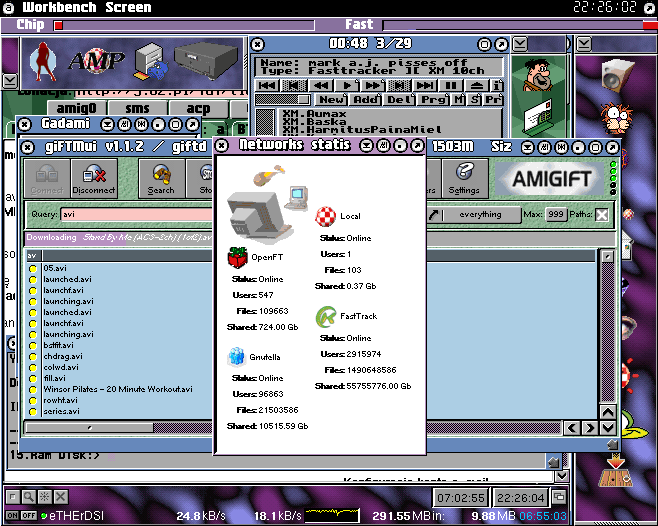Open the file cabinet dock icon
This screenshot has height=526, width=658.
(x=151, y=61)
